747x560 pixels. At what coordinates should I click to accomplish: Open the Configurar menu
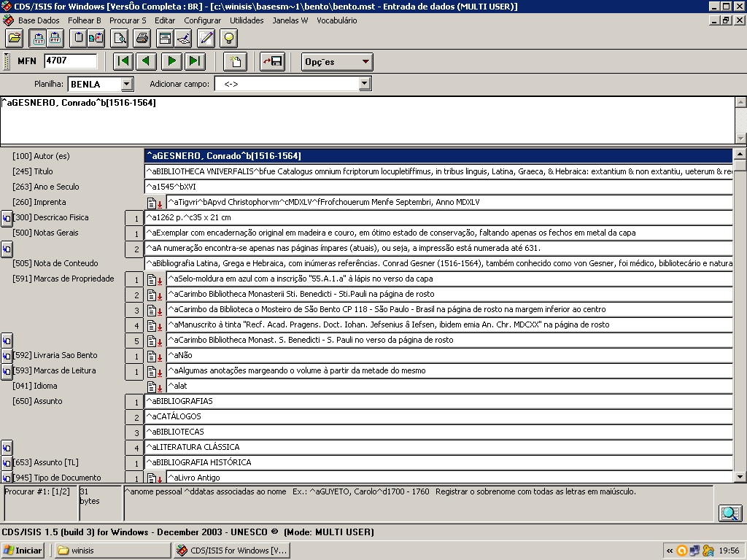(x=202, y=20)
